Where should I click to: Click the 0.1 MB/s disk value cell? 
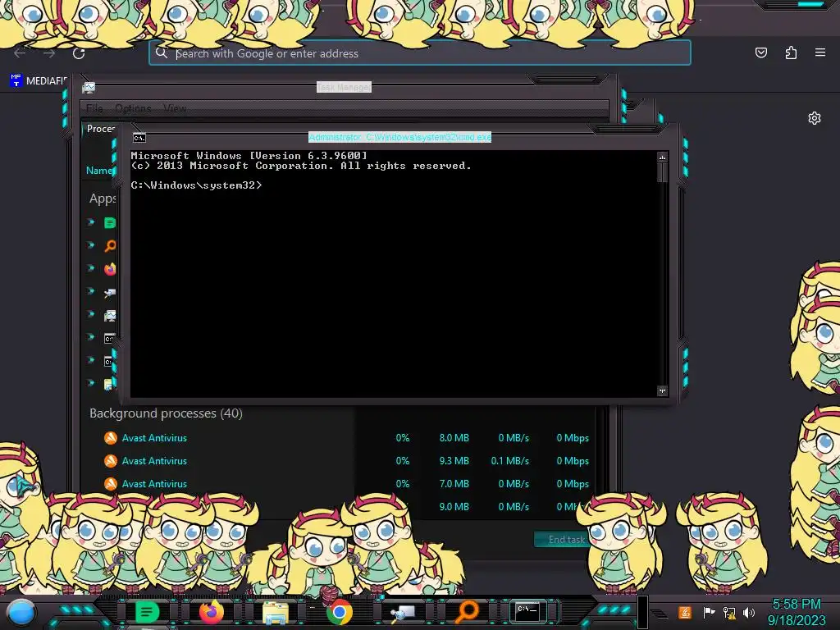tap(509, 461)
